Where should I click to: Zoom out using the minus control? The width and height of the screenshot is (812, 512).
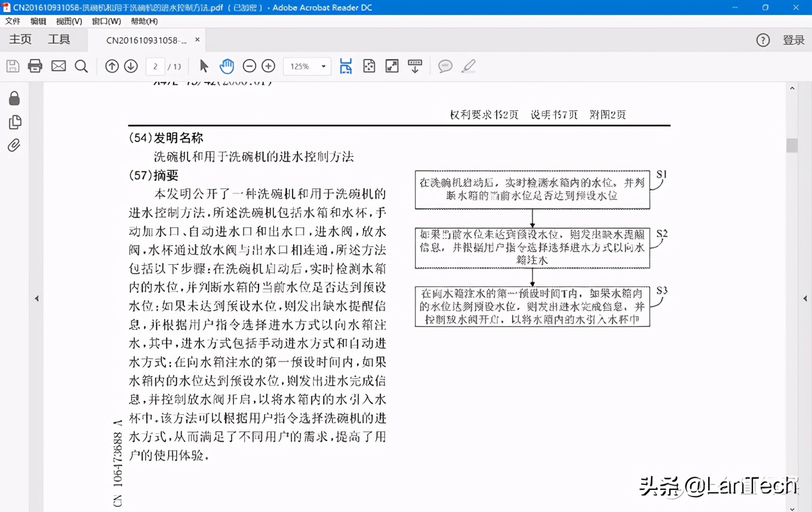click(x=250, y=66)
